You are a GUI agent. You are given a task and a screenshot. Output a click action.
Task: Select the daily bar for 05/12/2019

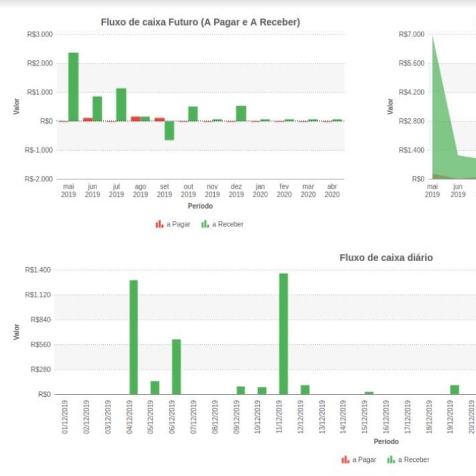click(155, 388)
